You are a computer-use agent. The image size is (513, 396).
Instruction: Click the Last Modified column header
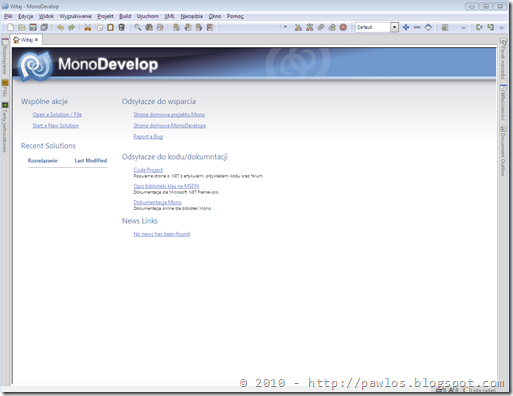click(x=91, y=160)
